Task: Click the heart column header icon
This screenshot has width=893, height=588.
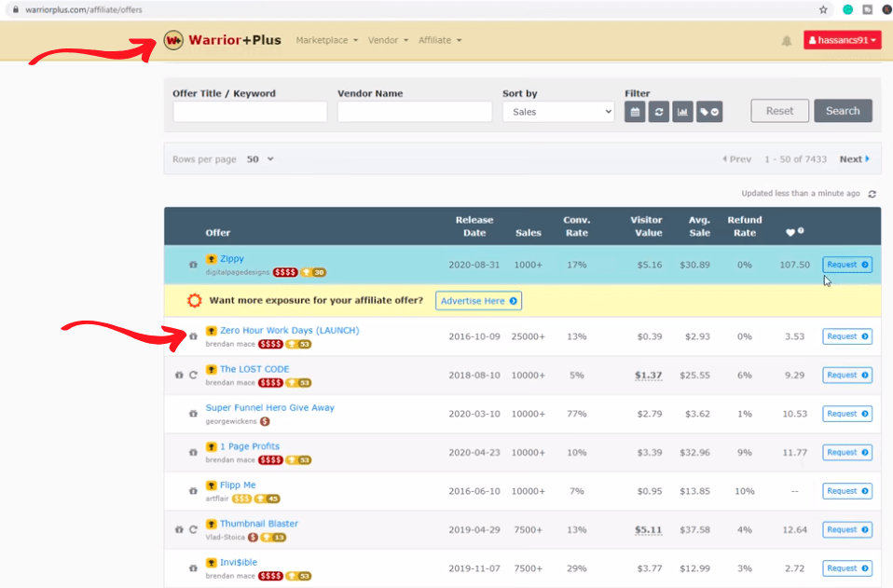Action: pyautogui.click(x=790, y=232)
